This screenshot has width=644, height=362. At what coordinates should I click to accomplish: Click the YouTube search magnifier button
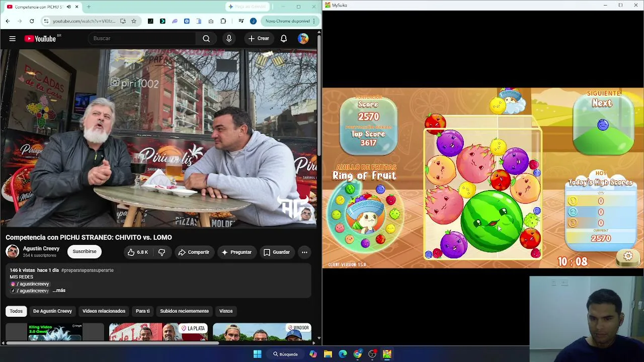pyautogui.click(x=206, y=39)
